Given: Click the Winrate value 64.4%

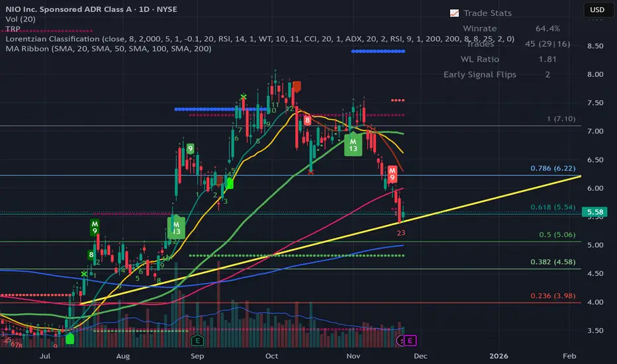Looking at the screenshot, I should coord(547,28).
